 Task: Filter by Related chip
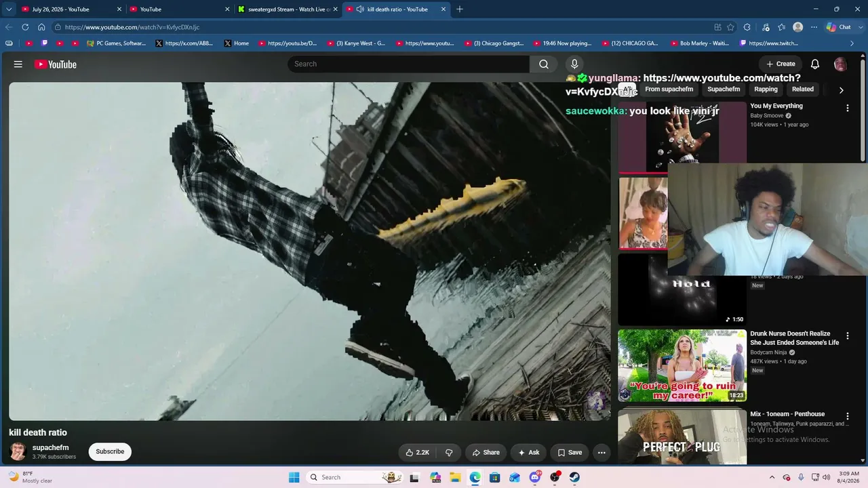[x=803, y=89]
